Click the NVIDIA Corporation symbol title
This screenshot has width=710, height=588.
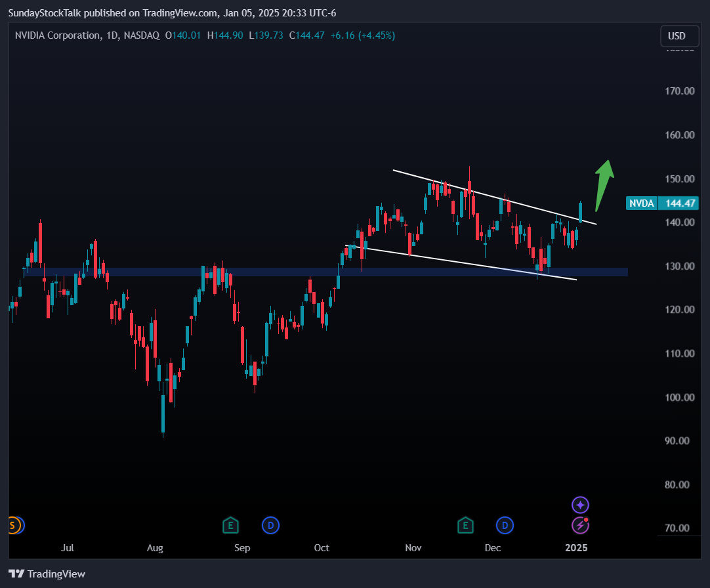click(x=58, y=35)
